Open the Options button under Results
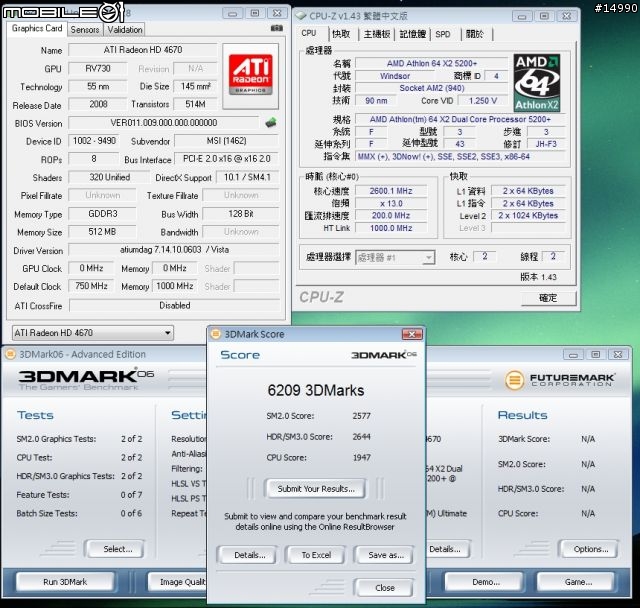The height and width of the screenshot is (608, 640). tap(588, 549)
